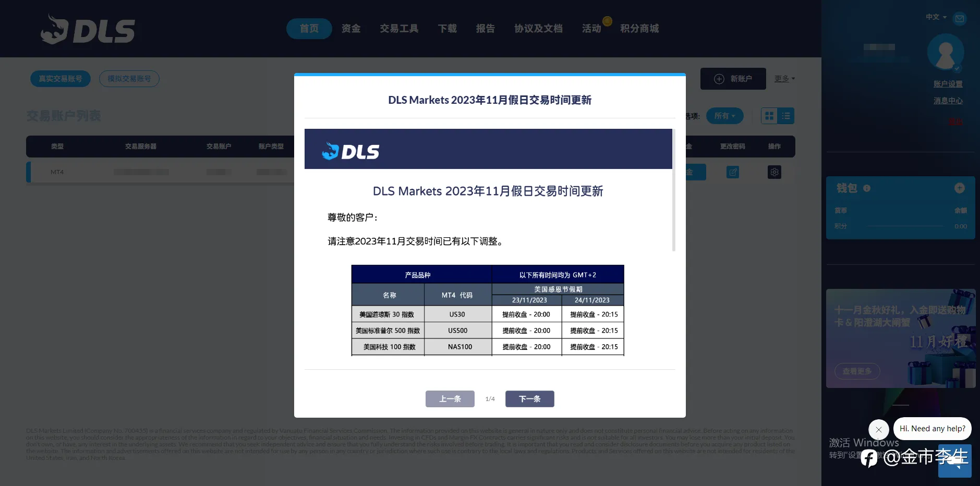Click the US500 code cell
Image resolution: width=980 pixels, height=486 pixels.
(x=457, y=331)
